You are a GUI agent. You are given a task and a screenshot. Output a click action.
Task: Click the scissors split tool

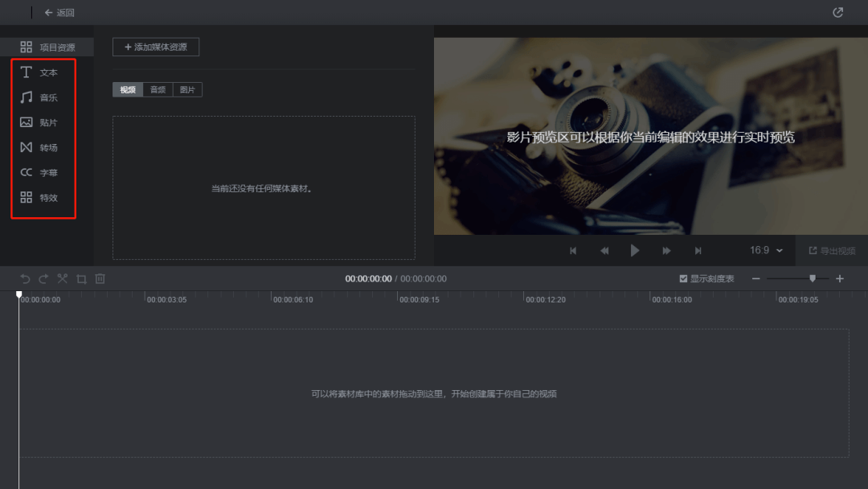pos(63,278)
